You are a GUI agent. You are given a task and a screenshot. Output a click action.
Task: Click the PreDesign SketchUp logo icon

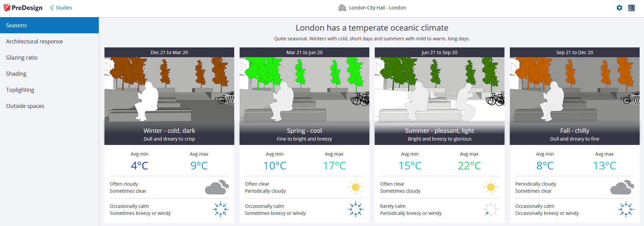point(7,7)
